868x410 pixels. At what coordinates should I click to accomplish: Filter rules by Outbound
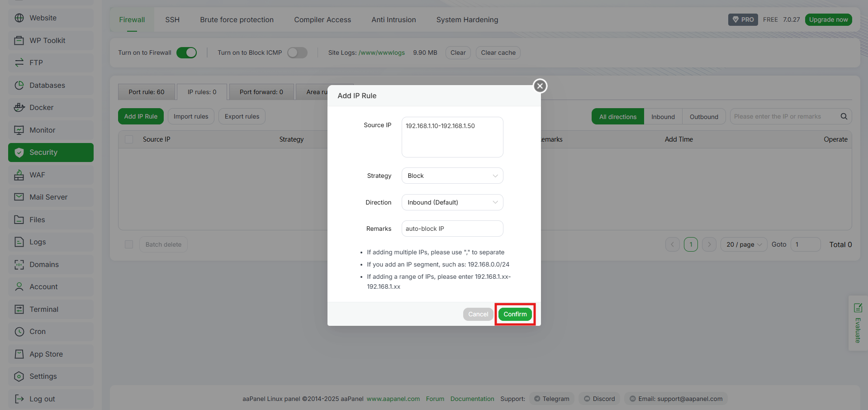(704, 117)
